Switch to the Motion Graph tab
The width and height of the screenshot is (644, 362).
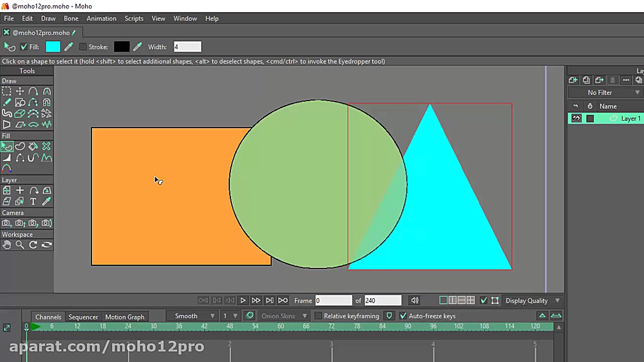125,317
